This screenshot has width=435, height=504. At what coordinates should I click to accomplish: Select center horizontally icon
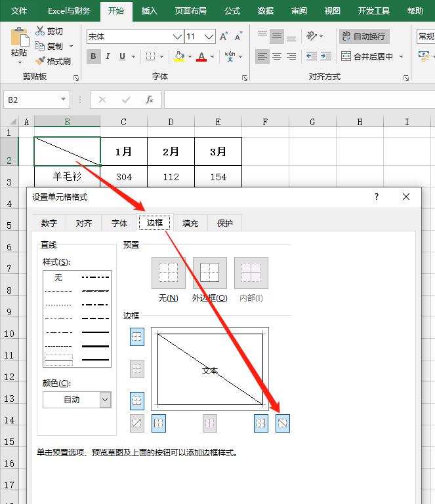point(277,56)
